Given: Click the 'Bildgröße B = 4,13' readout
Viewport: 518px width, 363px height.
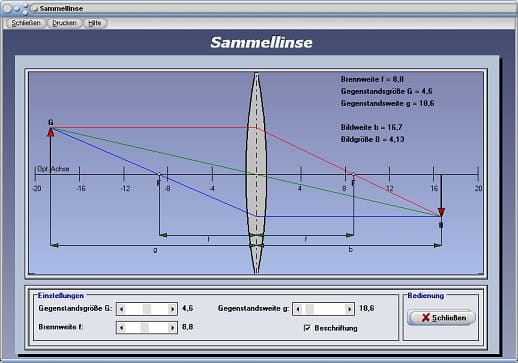Looking at the screenshot, I should 372,139.
